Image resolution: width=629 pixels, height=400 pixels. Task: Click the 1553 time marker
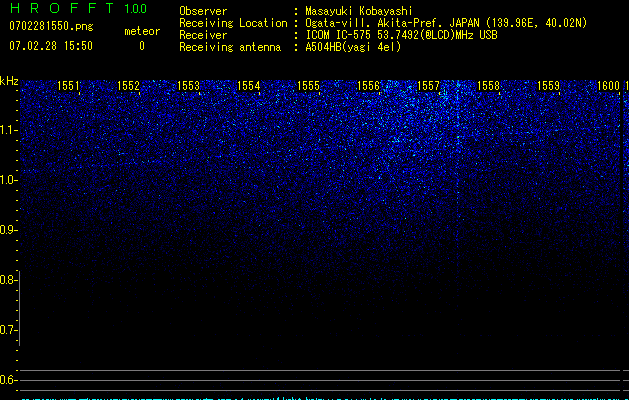pos(188,85)
